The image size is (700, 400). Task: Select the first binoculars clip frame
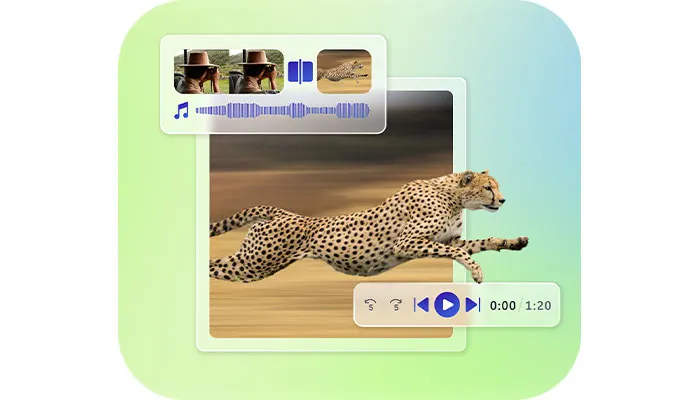pyautogui.click(x=201, y=71)
